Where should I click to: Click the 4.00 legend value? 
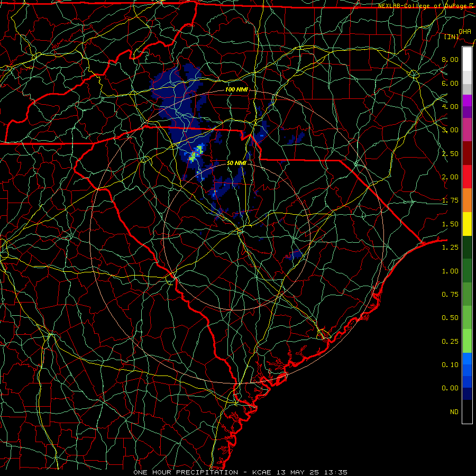pyautogui.click(x=450, y=106)
